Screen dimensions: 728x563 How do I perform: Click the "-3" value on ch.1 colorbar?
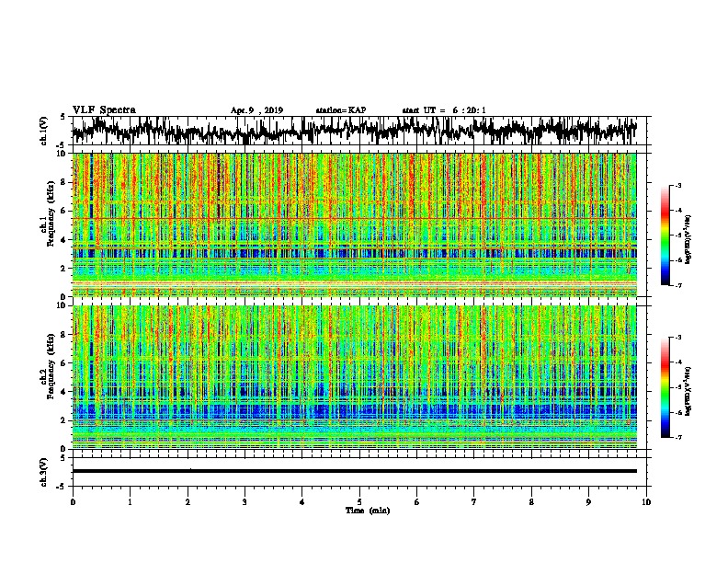tap(677, 186)
